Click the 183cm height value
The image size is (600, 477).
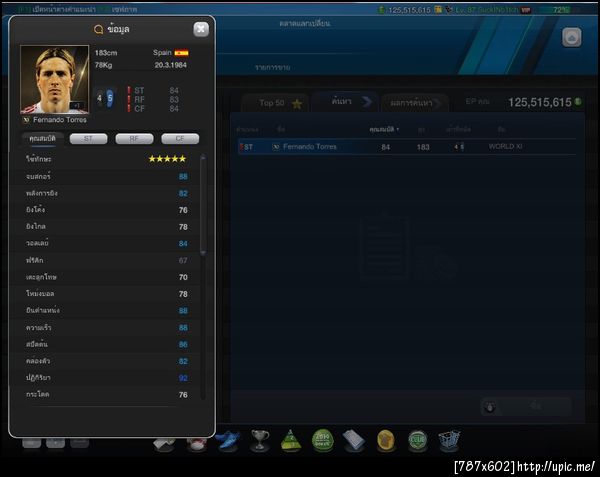click(106, 53)
